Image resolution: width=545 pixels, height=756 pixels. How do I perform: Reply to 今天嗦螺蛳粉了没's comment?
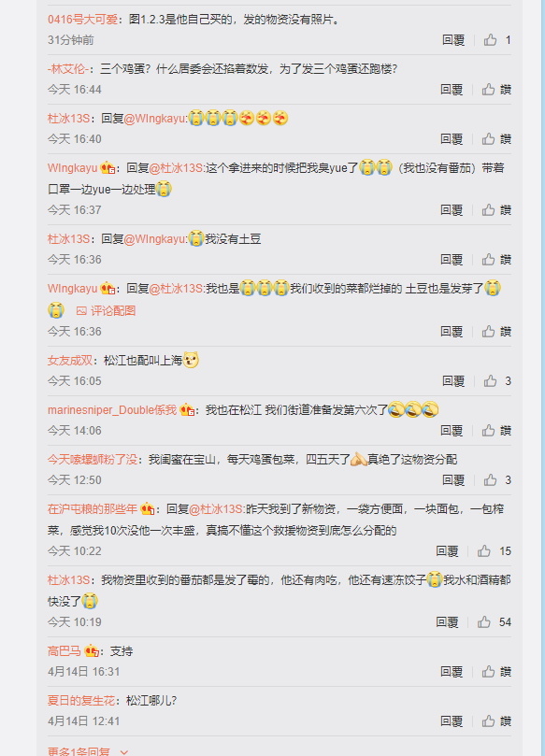[x=453, y=479]
